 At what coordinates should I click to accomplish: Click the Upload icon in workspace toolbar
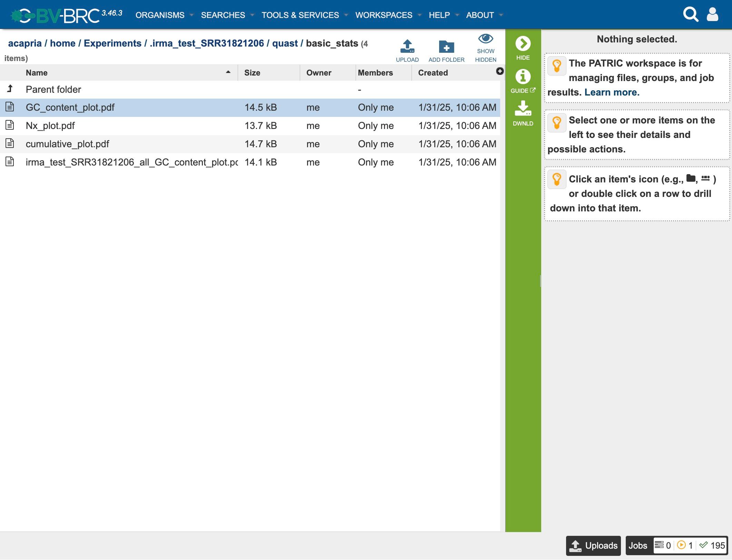coord(407,47)
